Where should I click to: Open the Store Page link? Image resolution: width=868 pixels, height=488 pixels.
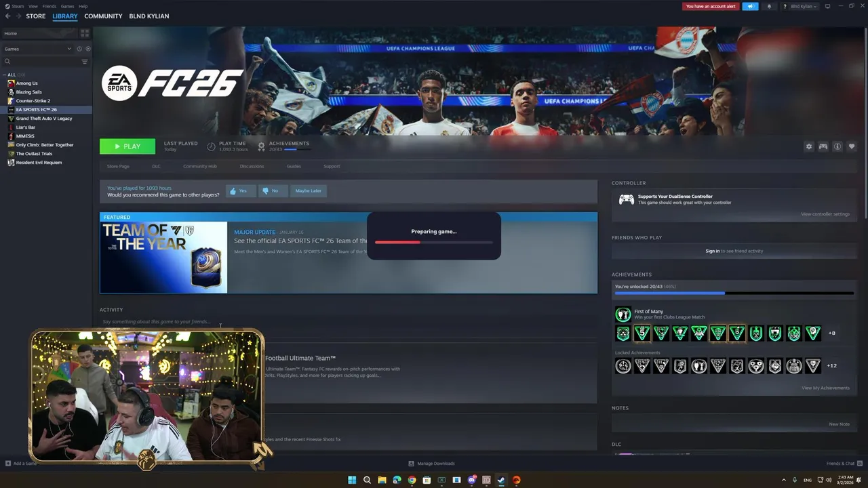click(x=118, y=166)
